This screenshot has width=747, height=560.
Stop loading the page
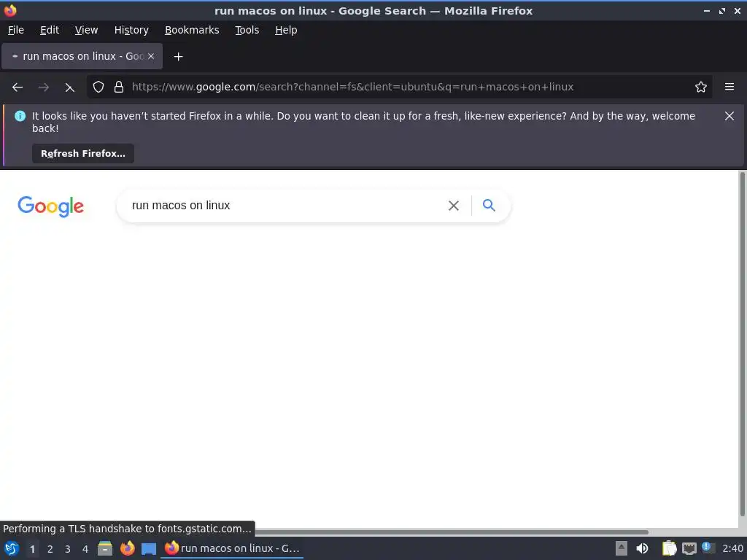click(x=69, y=87)
